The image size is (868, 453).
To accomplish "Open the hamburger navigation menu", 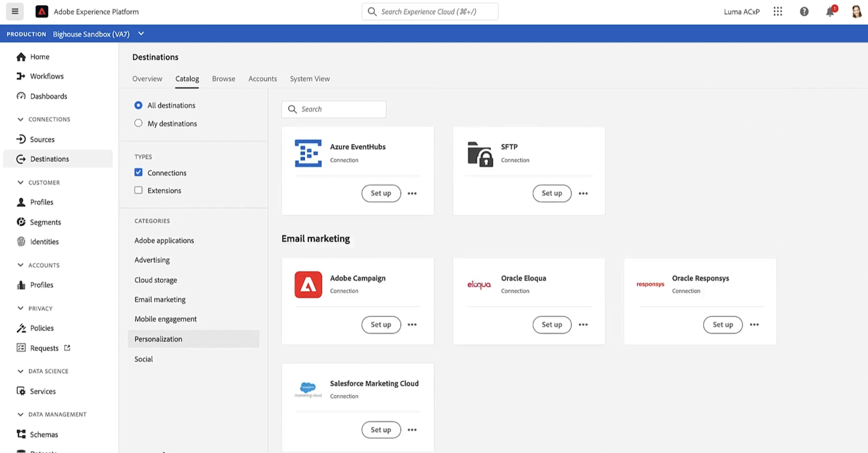I will (15, 12).
